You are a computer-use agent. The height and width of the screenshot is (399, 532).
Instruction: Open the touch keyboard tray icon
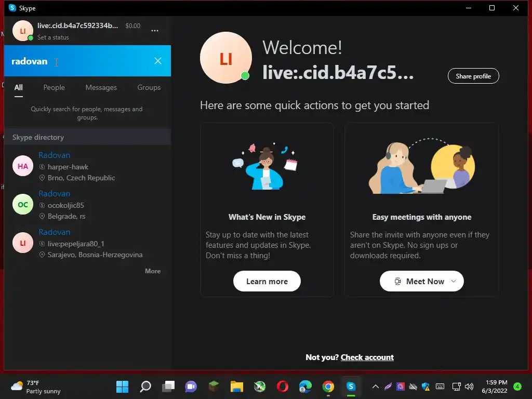coord(440,387)
